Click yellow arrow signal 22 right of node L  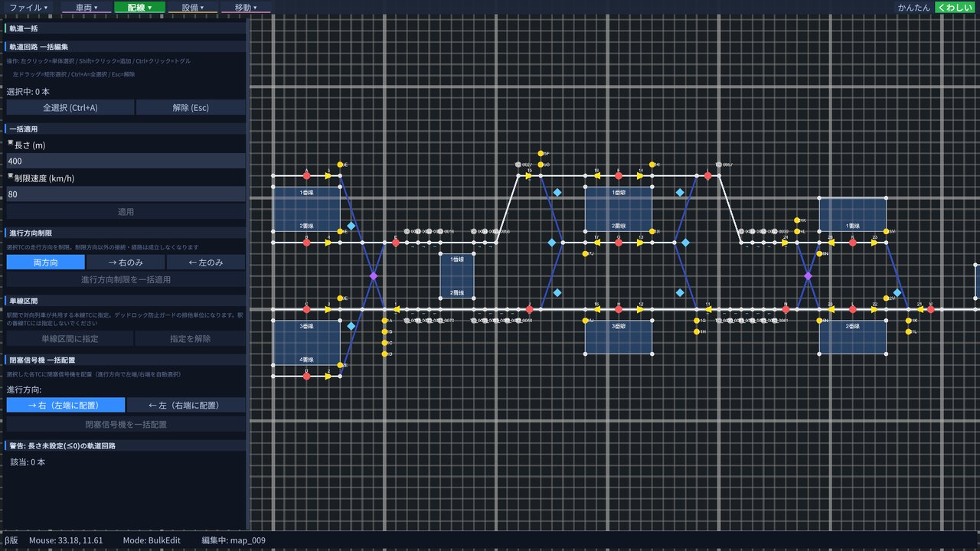point(875,309)
